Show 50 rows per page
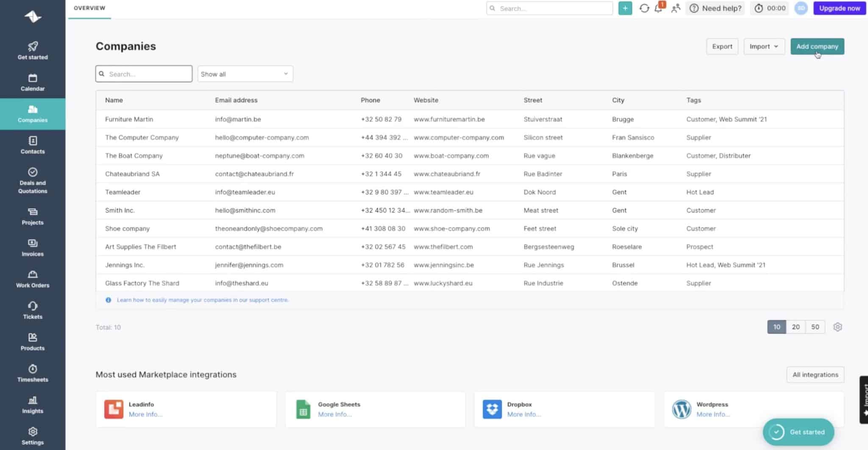868x450 pixels. pos(815,327)
